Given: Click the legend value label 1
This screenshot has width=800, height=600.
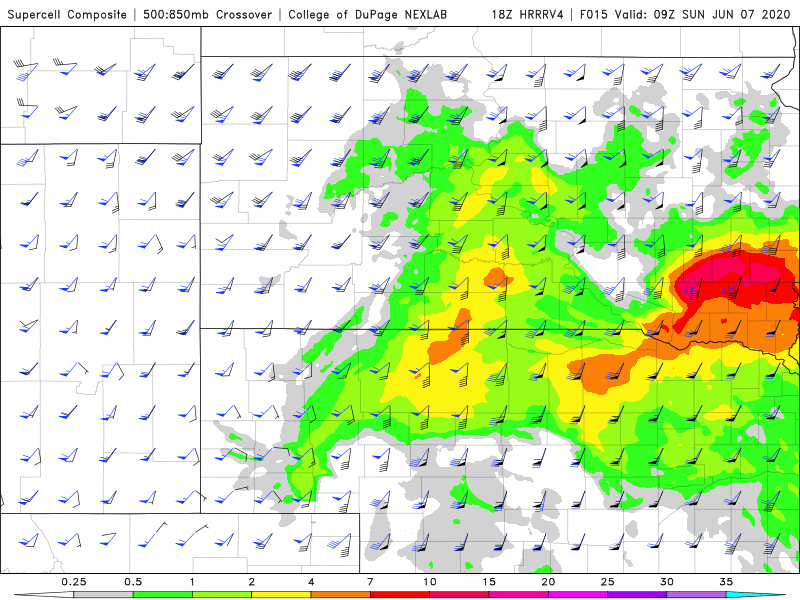Looking at the screenshot, I should click(x=192, y=582).
